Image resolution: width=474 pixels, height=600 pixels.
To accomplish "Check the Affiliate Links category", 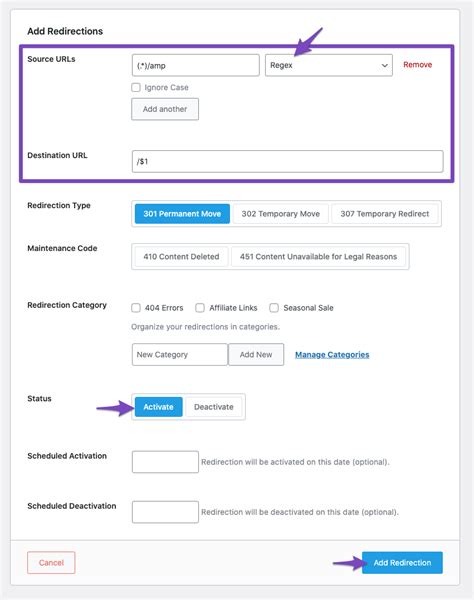I will pyautogui.click(x=200, y=308).
